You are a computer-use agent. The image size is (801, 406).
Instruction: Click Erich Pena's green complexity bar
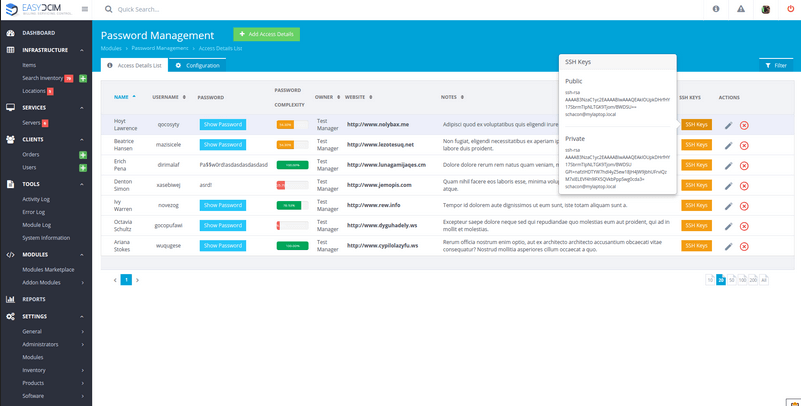point(292,165)
